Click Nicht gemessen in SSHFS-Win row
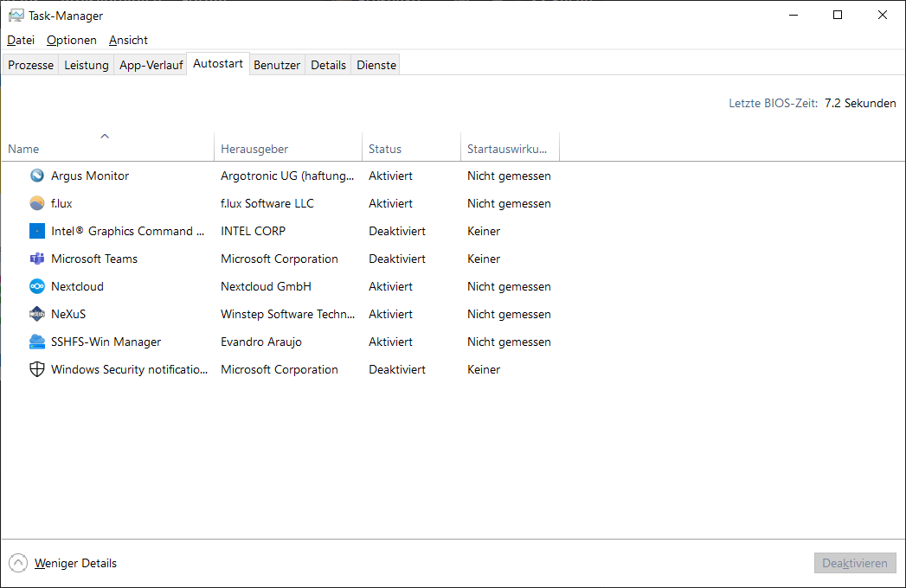 point(509,342)
